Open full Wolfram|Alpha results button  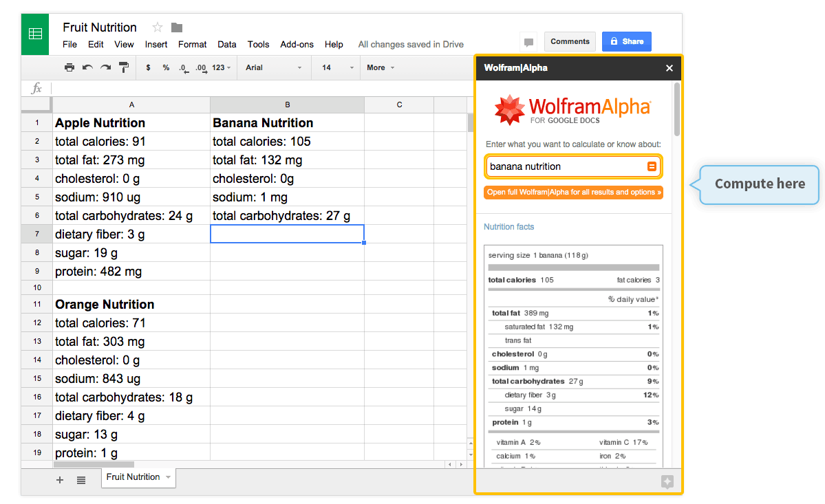click(573, 193)
